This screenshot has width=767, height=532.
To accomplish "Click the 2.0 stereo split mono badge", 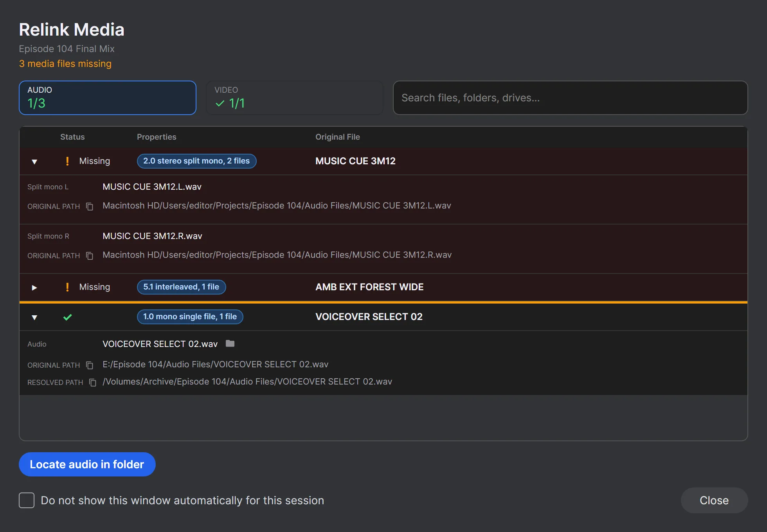I will pos(196,161).
